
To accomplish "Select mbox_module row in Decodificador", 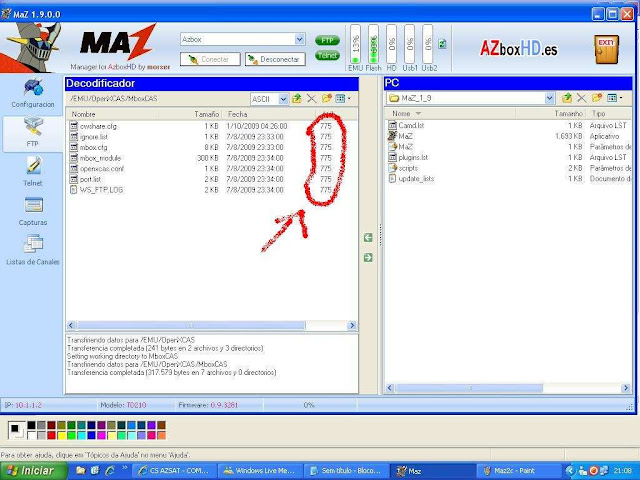I will (x=202, y=158).
